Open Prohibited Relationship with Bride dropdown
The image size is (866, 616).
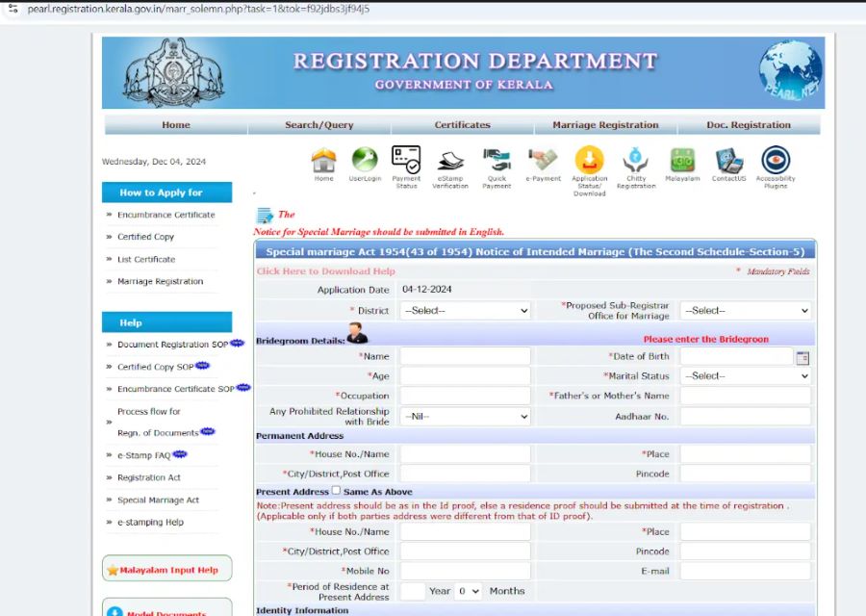pyautogui.click(x=465, y=417)
